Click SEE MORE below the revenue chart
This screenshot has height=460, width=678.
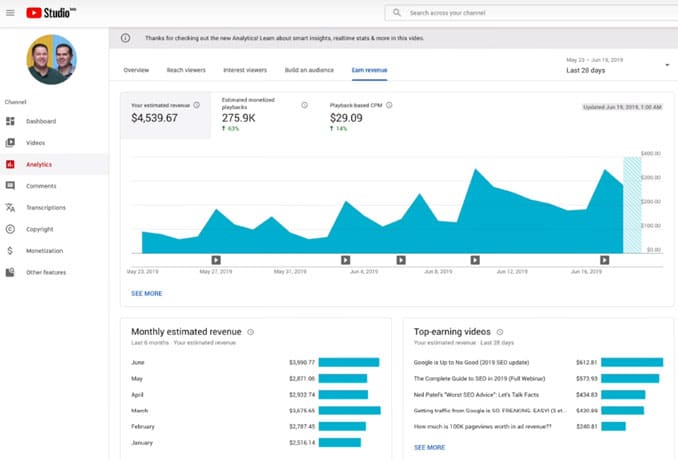[146, 293]
